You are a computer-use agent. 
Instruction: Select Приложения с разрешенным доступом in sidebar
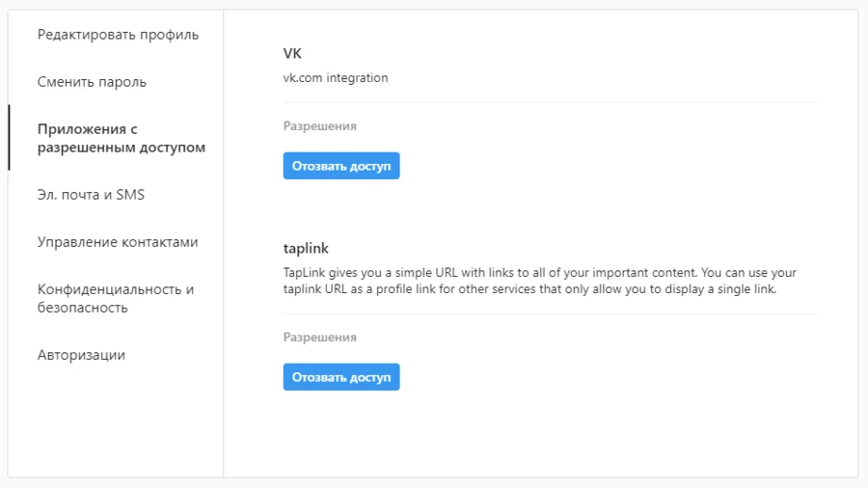pyautogui.click(x=121, y=138)
